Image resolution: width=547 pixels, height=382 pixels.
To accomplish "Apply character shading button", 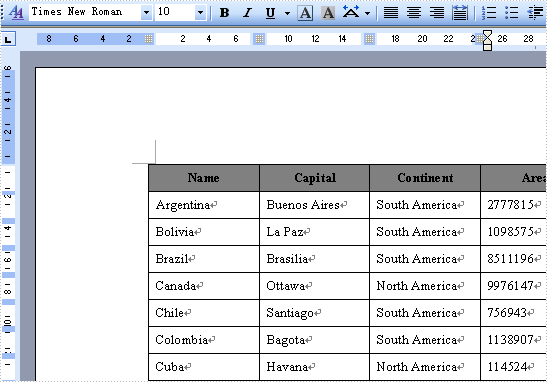I will pyautogui.click(x=328, y=13).
